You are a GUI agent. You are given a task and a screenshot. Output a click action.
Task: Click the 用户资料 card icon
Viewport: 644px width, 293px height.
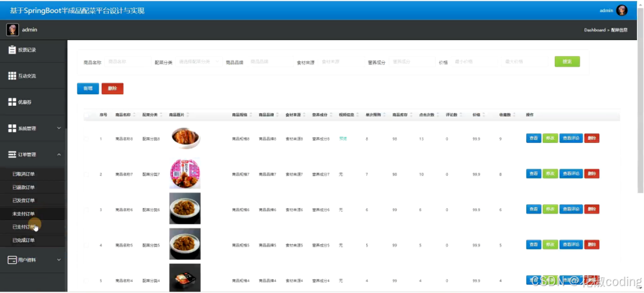pyautogui.click(x=12, y=260)
